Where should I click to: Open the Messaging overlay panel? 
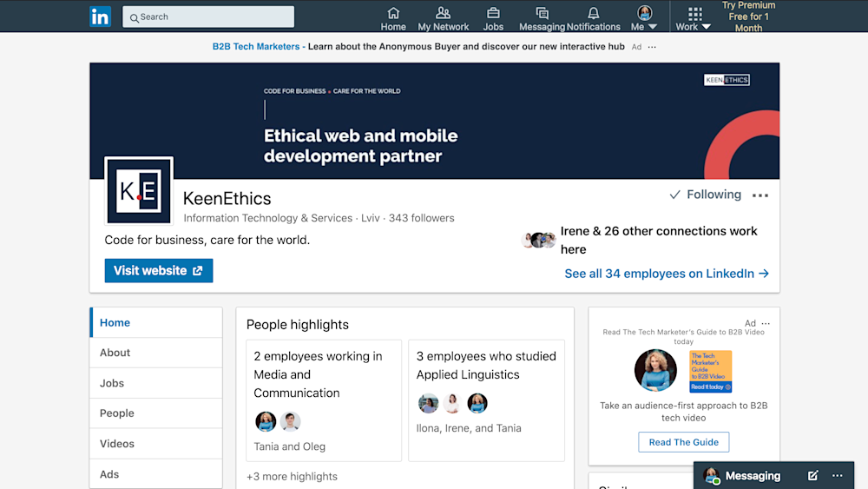click(753, 476)
